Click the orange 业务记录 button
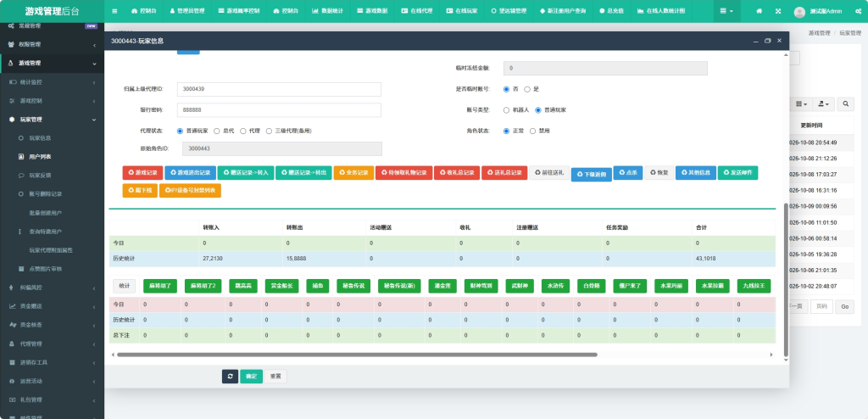The height and width of the screenshot is (419, 868). pyautogui.click(x=353, y=173)
